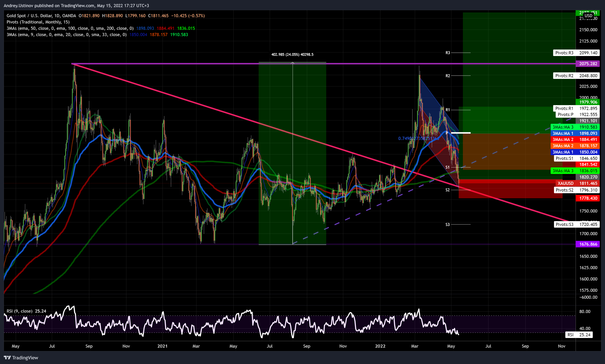605x364 pixels.
Task: Click the 3MAs:MA 2 1878.157 orange label
Action: click(575, 146)
